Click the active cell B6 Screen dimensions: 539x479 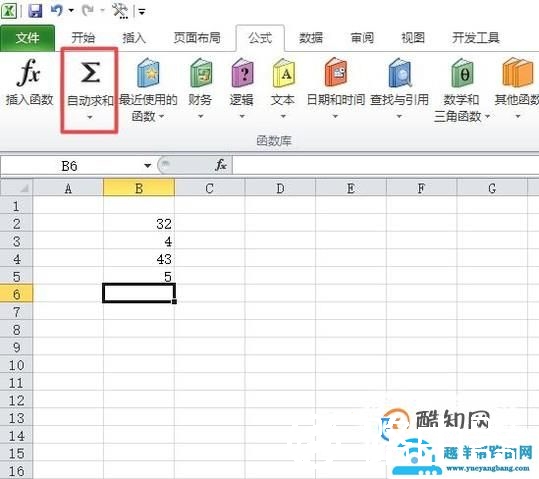click(x=139, y=294)
